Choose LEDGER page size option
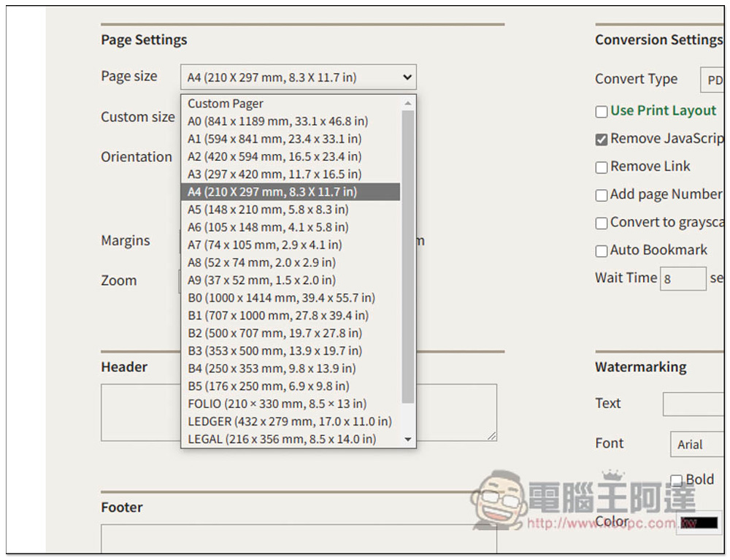The image size is (730, 560). (x=291, y=421)
